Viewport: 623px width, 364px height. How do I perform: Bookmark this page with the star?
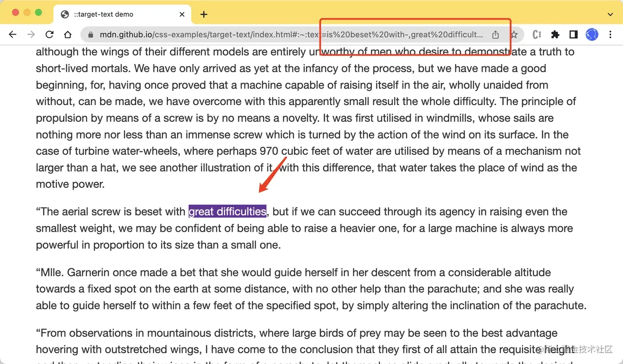point(514,34)
